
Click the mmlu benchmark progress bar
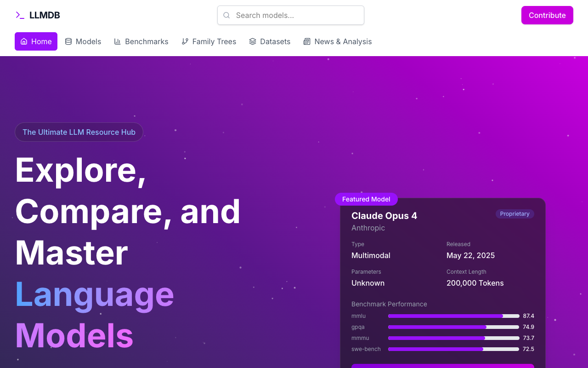click(x=454, y=316)
